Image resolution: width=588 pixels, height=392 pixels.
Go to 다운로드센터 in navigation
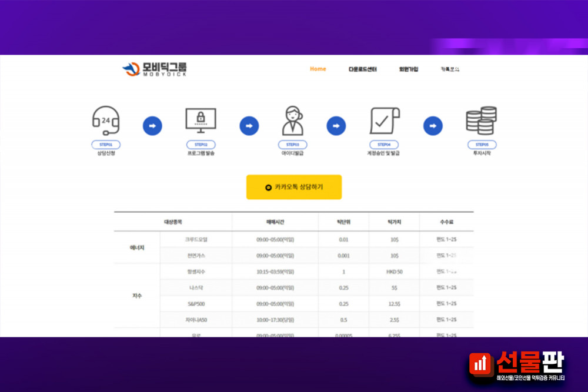[362, 69]
